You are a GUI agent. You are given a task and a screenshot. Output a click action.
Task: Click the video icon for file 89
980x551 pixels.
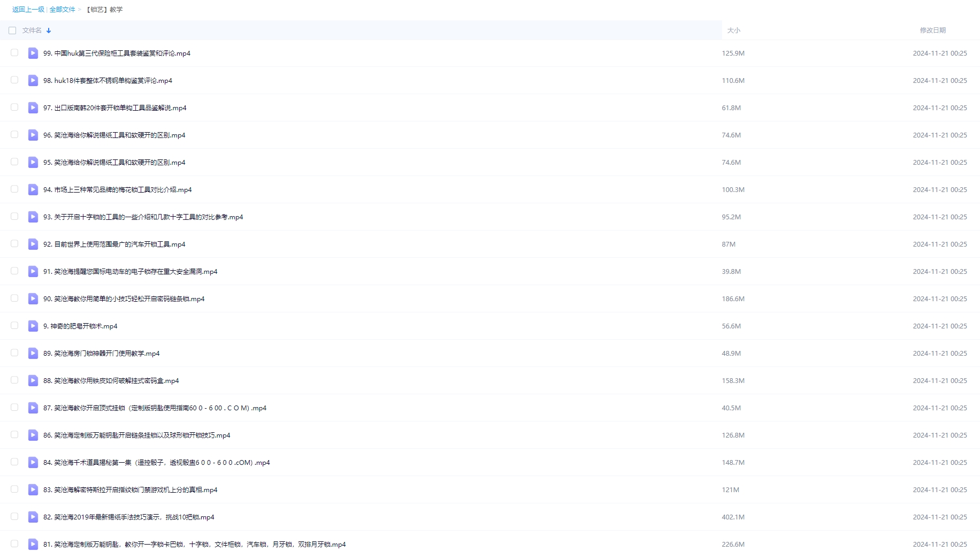pyautogui.click(x=33, y=353)
